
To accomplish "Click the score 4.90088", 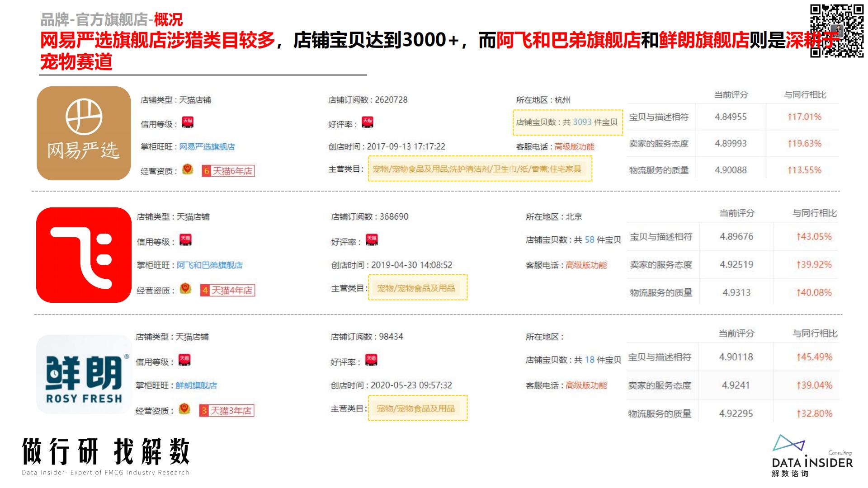I will 731,170.
